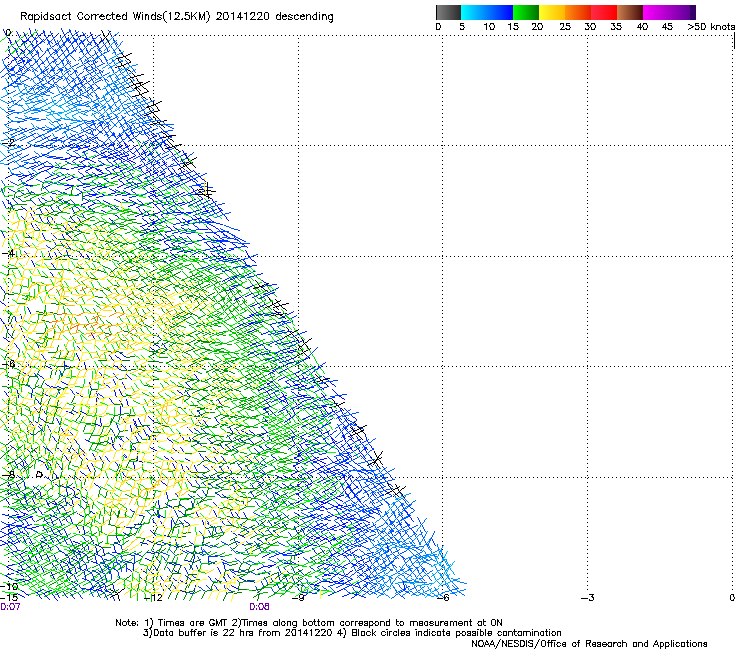Click the red 30-35 knots color swatch
The image size is (740, 650).
pos(604,12)
